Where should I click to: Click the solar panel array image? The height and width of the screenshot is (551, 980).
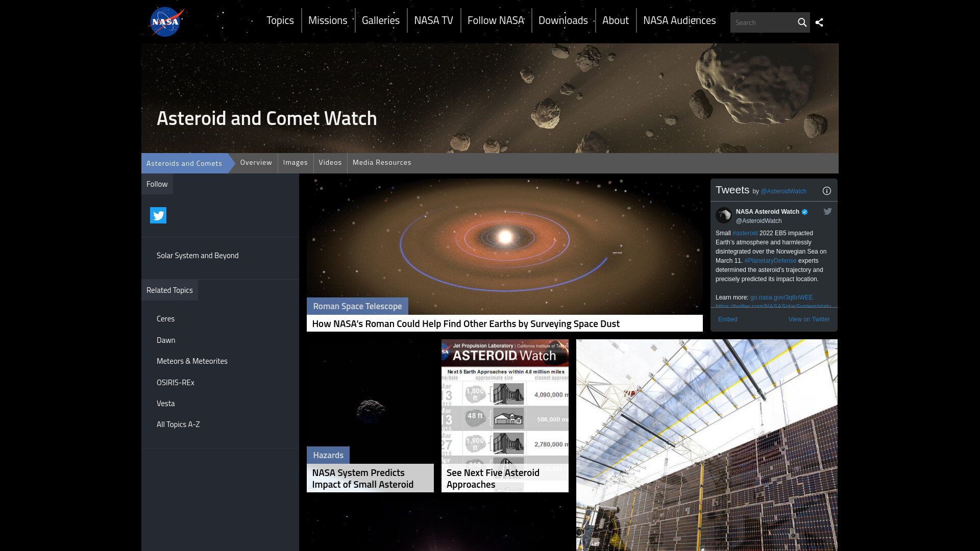[x=707, y=445]
